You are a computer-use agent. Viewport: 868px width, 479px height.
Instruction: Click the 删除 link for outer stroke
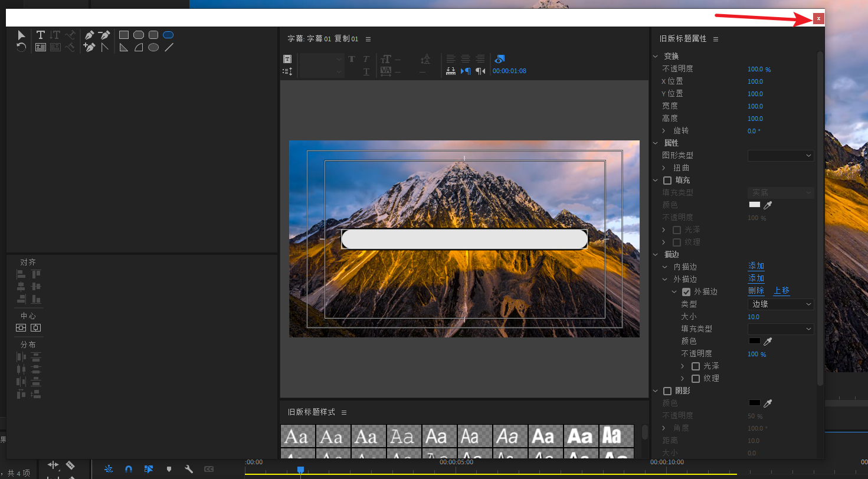click(x=756, y=291)
